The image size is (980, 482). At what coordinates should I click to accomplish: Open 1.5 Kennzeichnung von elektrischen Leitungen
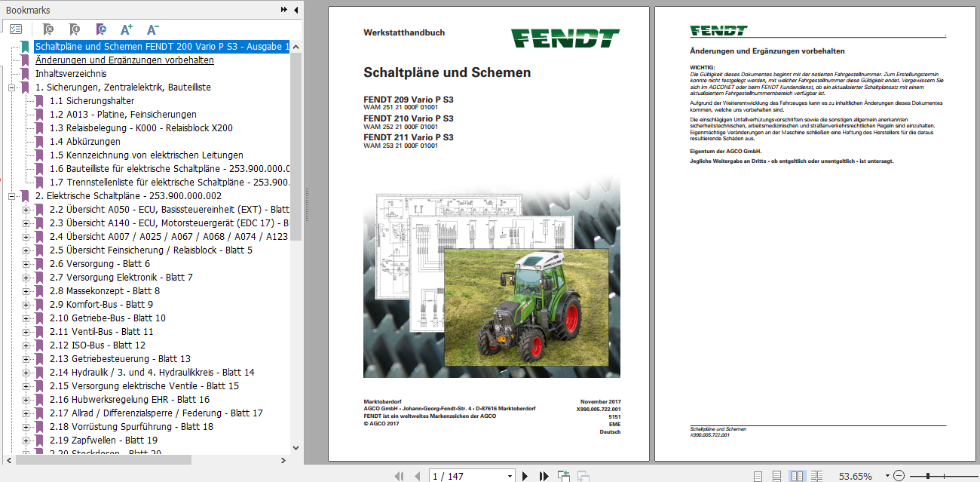pos(146,155)
